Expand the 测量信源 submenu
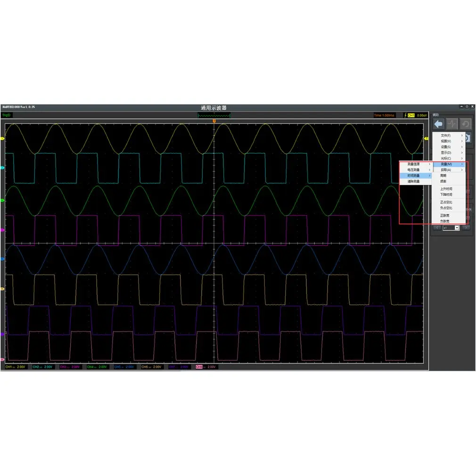Screen dimensions: 476x476 pos(416,164)
